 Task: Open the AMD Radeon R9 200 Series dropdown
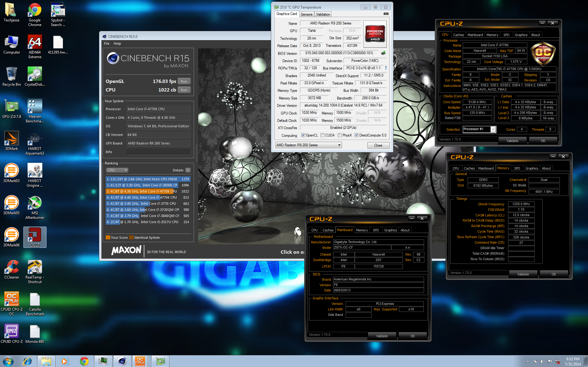tap(308, 145)
